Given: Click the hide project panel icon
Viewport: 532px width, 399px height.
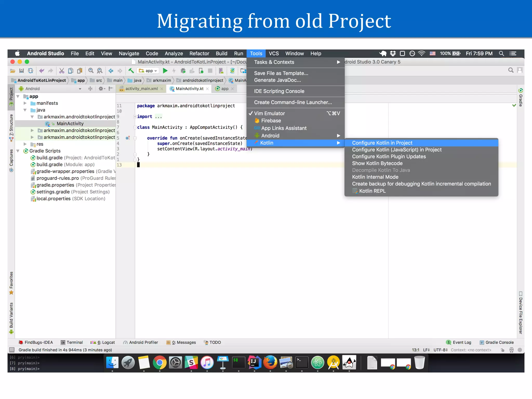Looking at the screenshot, I should (111, 89).
